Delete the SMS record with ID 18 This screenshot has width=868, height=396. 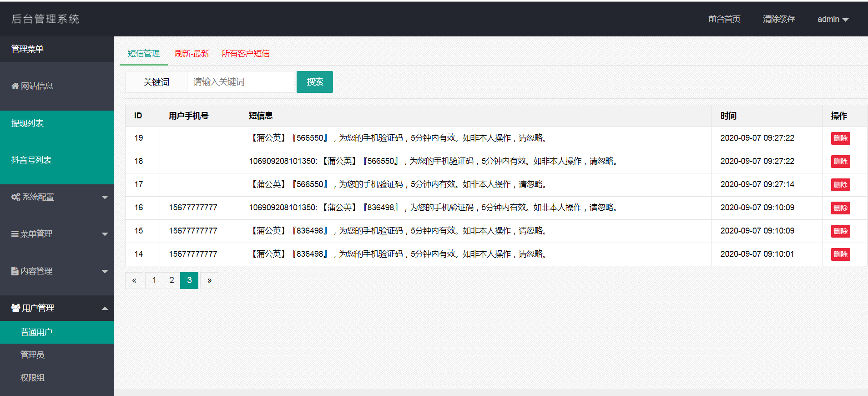pos(841,162)
